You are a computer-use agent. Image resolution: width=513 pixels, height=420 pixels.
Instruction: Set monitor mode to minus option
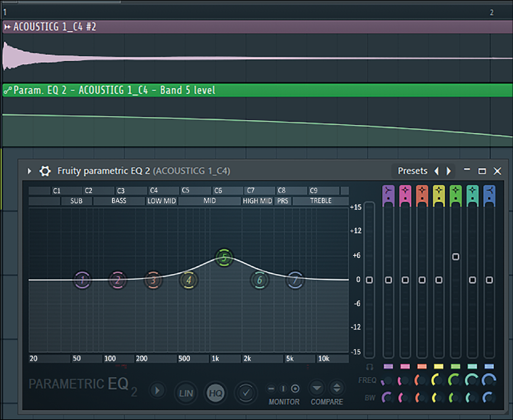tap(271, 388)
